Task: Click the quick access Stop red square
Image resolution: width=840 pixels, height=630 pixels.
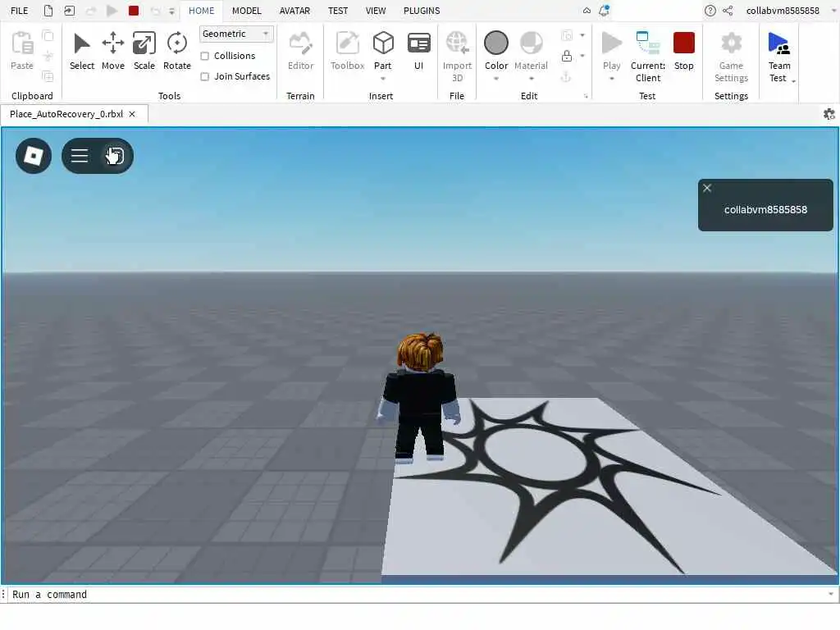Action: tap(134, 11)
